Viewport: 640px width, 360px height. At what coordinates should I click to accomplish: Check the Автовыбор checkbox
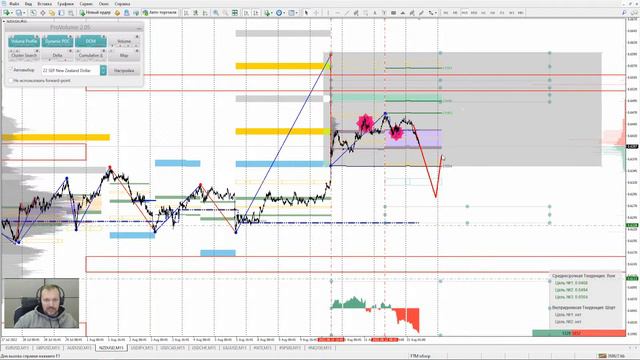[x=11, y=70]
